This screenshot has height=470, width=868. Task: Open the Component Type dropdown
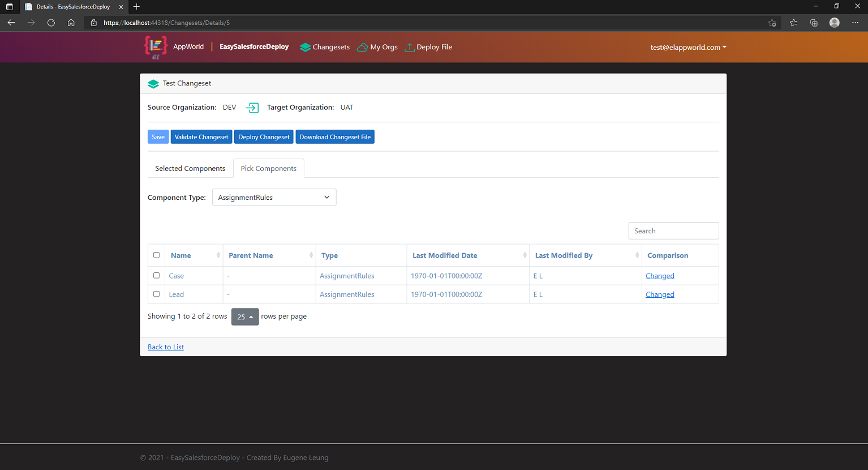coord(274,197)
